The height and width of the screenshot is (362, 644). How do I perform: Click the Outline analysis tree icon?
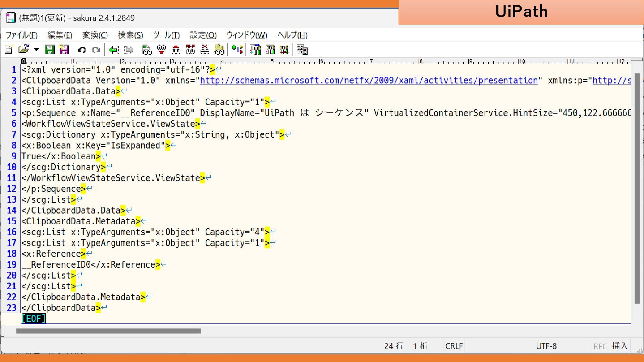pyautogui.click(x=237, y=50)
